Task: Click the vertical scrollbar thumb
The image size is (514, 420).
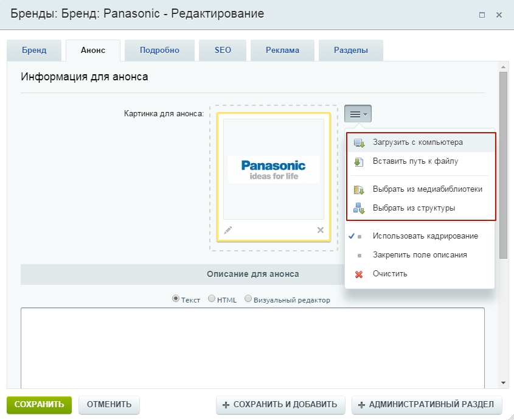Action: coord(503,166)
